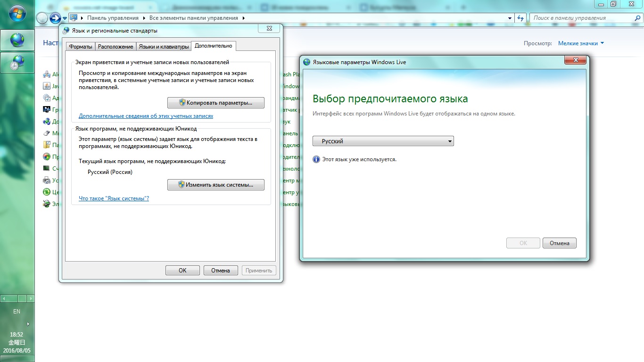Close the Язык и региональные стандарты dialog
This screenshot has height=362, width=644.
(x=269, y=29)
